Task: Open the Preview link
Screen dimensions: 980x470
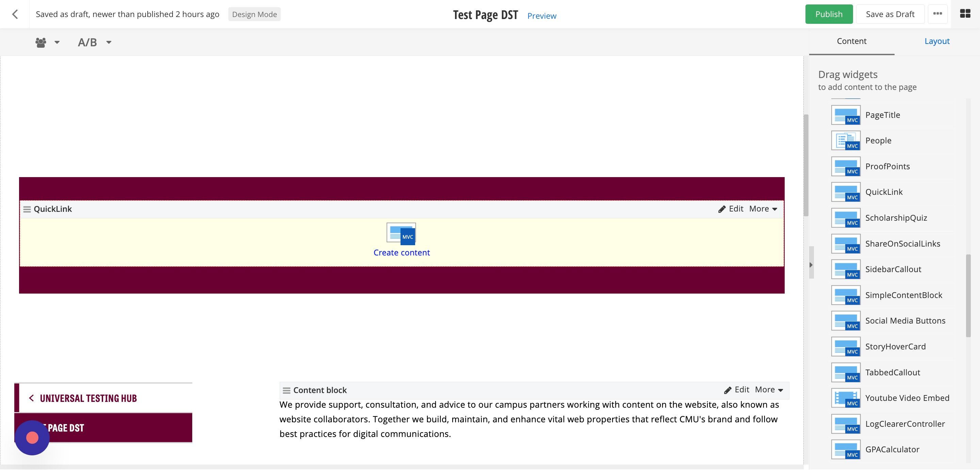Action: pos(541,16)
